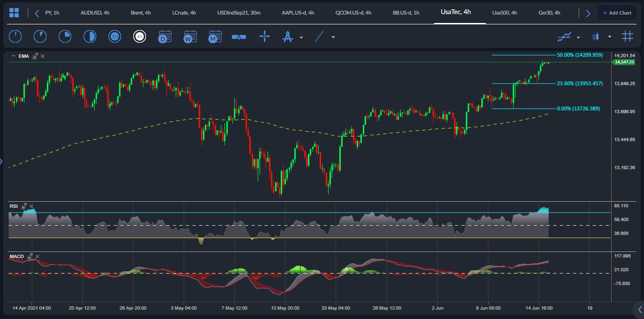Remove the RSI indicator panel

(x=31, y=206)
